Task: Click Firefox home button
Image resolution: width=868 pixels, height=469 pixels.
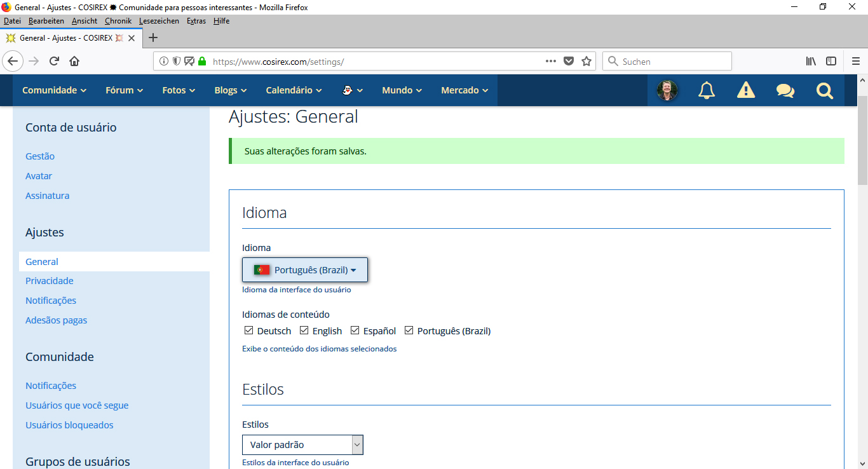Action: point(74,62)
